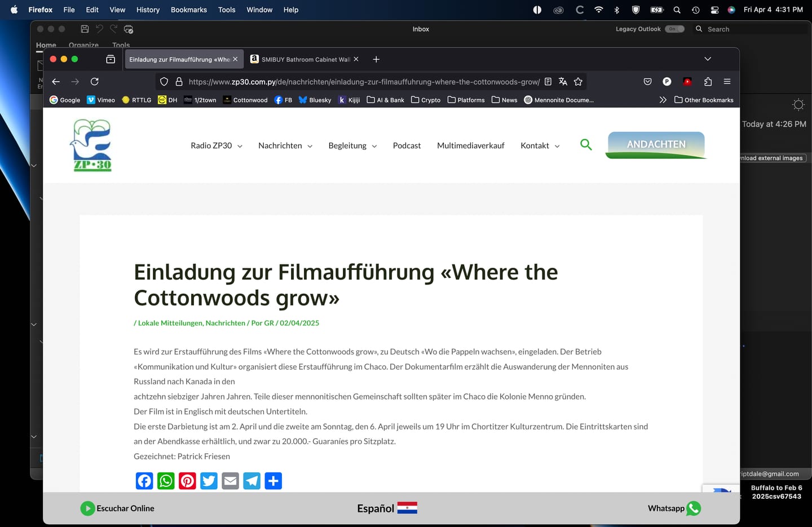Share article on Twitter
This screenshot has height=527, width=812.
209,481
